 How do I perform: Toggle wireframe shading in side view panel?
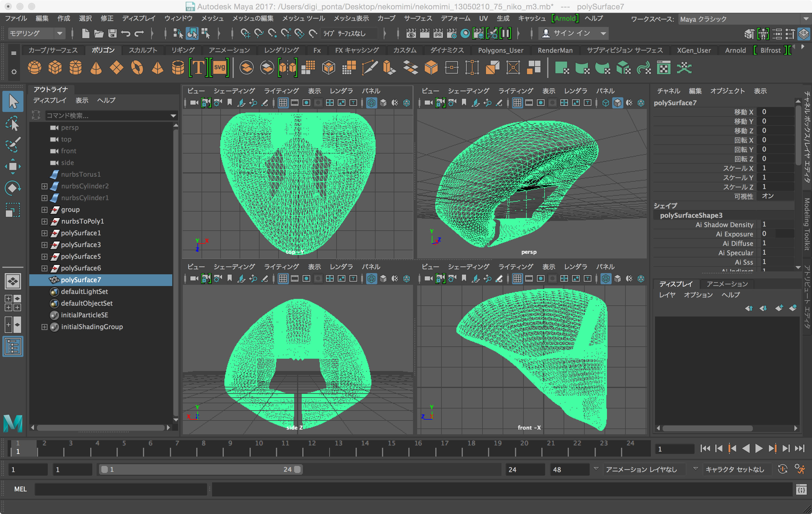coord(371,279)
